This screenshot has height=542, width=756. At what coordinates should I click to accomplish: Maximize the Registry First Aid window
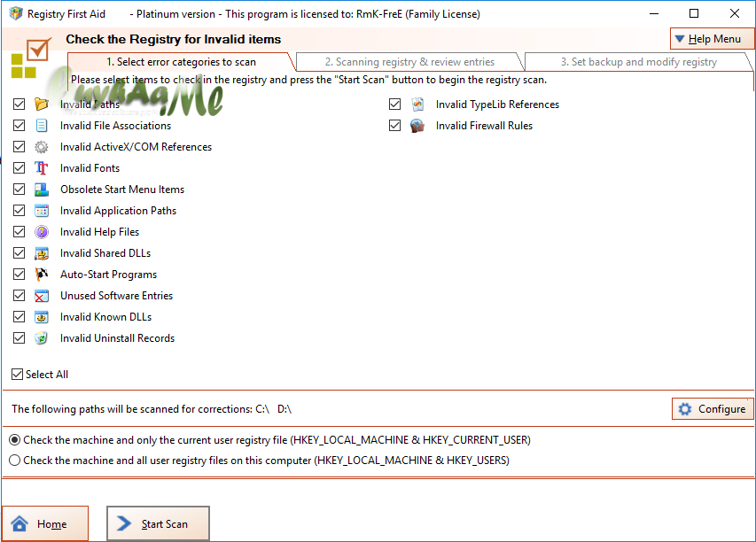[694, 13]
